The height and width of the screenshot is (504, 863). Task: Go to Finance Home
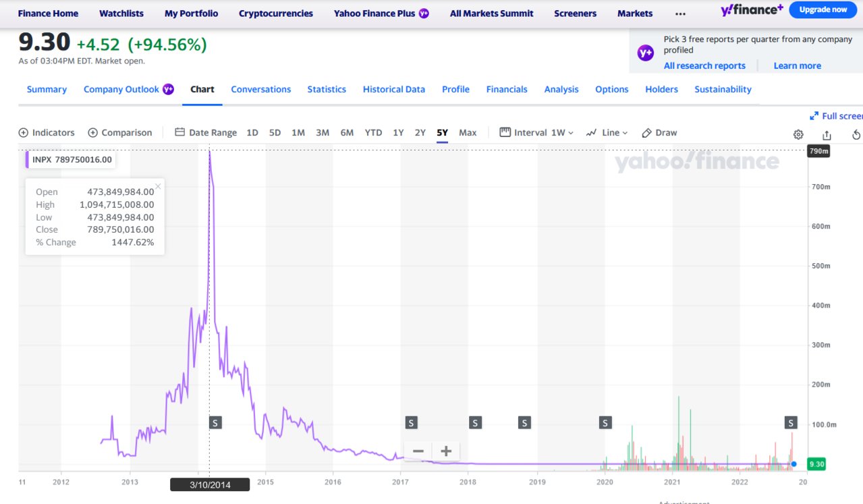tap(48, 13)
